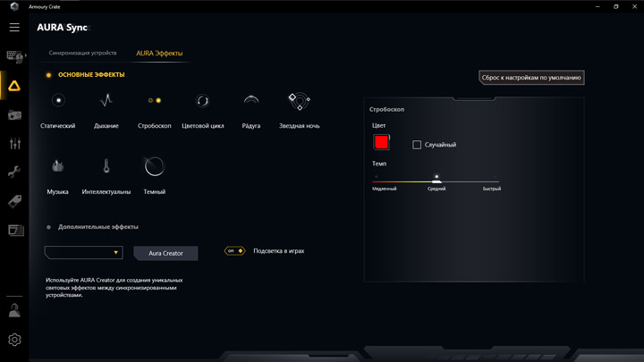
Task: Open the wrench tools sidebar icon
Action: click(x=14, y=172)
